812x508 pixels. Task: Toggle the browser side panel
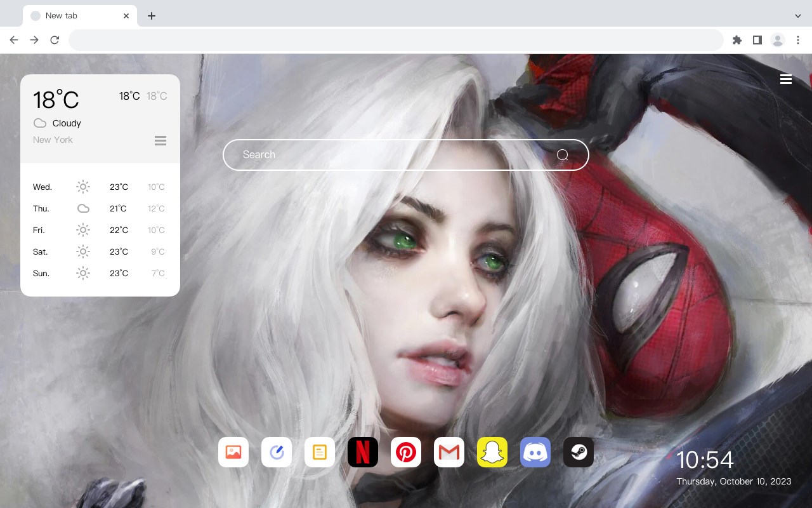pyautogui.click(x=757, y=40)
